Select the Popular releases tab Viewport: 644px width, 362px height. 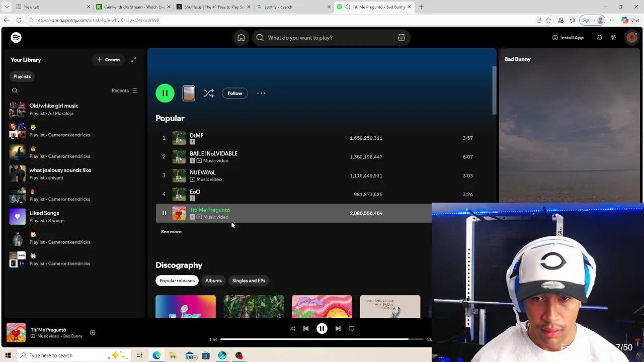click(177, 281)
